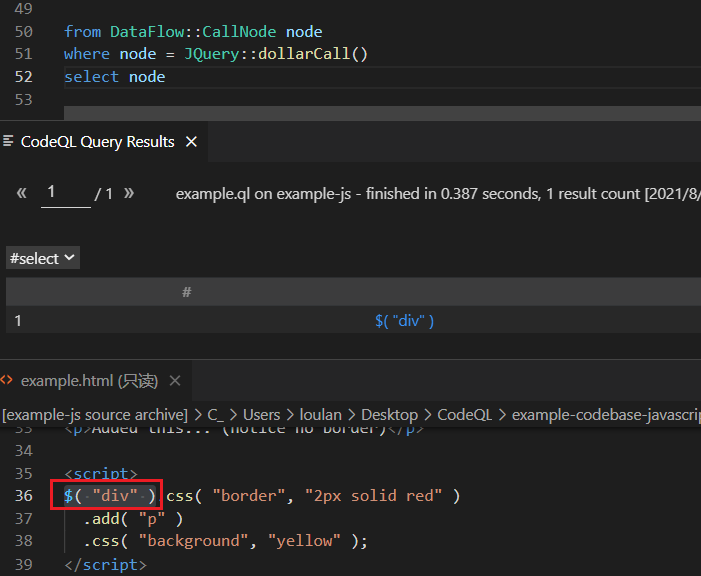The image size is (701, 576).
Task: Click the closing </script> tag on line 39
Action: tap(106, 564)
